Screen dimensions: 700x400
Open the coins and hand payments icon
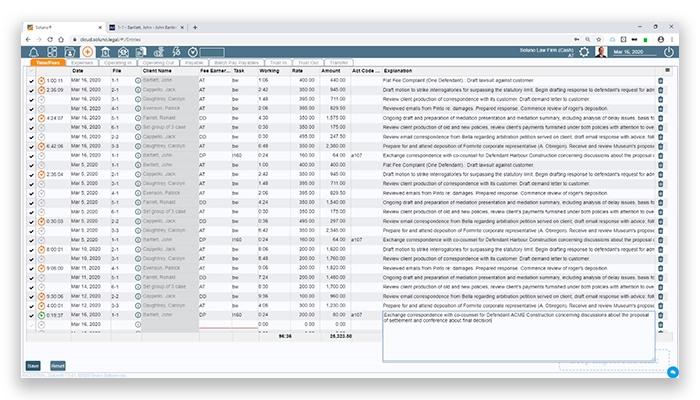click(158, 52)
